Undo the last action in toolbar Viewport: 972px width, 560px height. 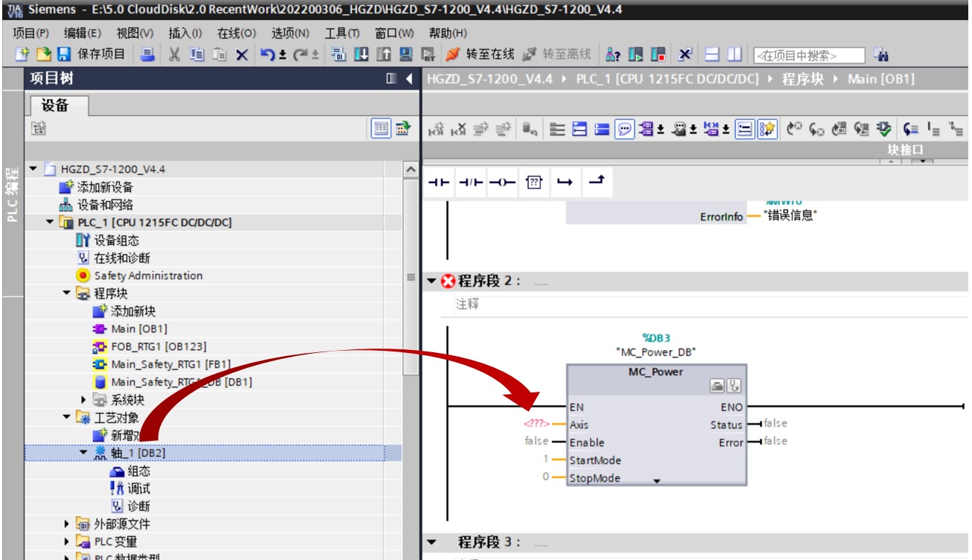click(267, 54)
